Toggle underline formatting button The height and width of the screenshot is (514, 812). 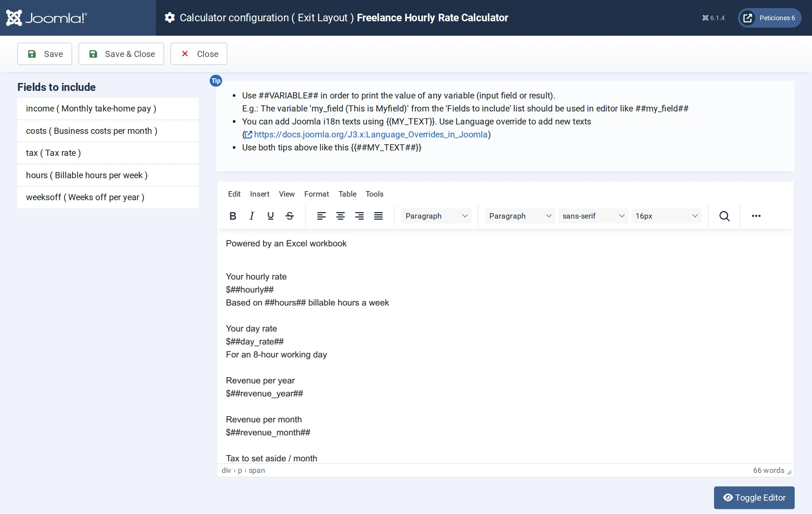270,216
